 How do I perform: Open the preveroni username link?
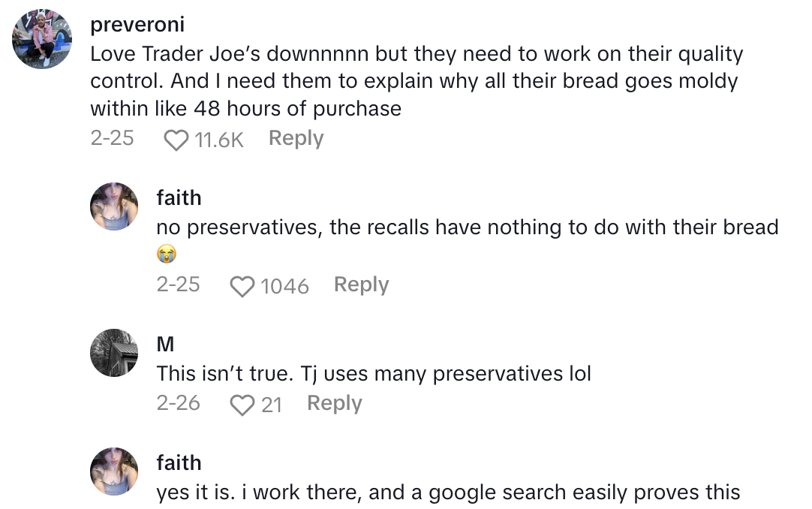(137, 25)
